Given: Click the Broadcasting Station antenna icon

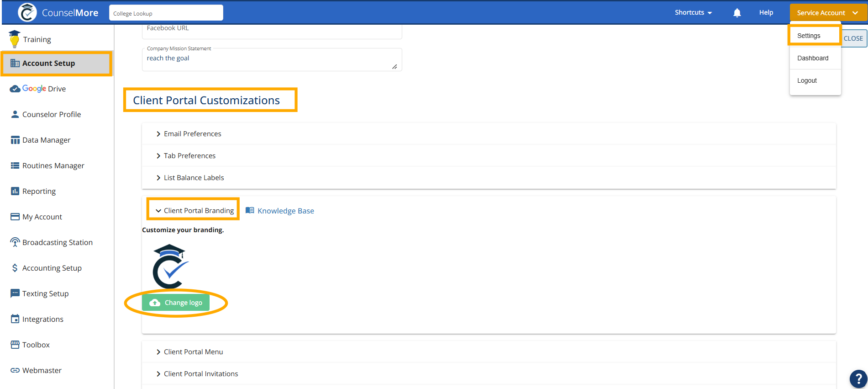Looking at the screenshot, I should pyautogui.click(x=15, y=242).
